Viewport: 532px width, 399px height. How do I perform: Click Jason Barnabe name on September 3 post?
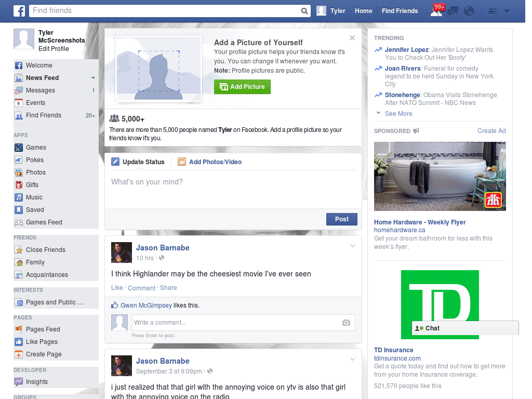click(163, 361)
